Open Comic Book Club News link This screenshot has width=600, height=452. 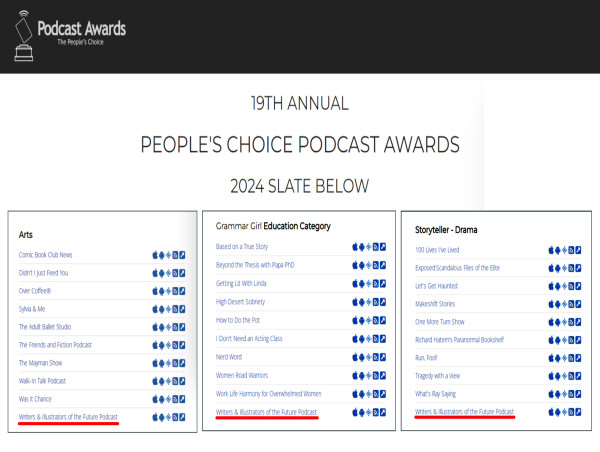45,255
